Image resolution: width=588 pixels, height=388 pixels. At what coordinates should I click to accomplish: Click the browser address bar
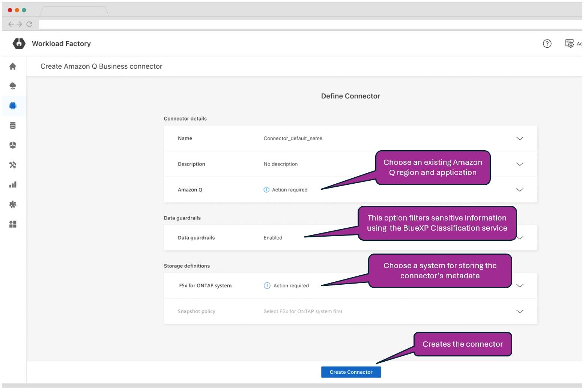coord(300,24)
